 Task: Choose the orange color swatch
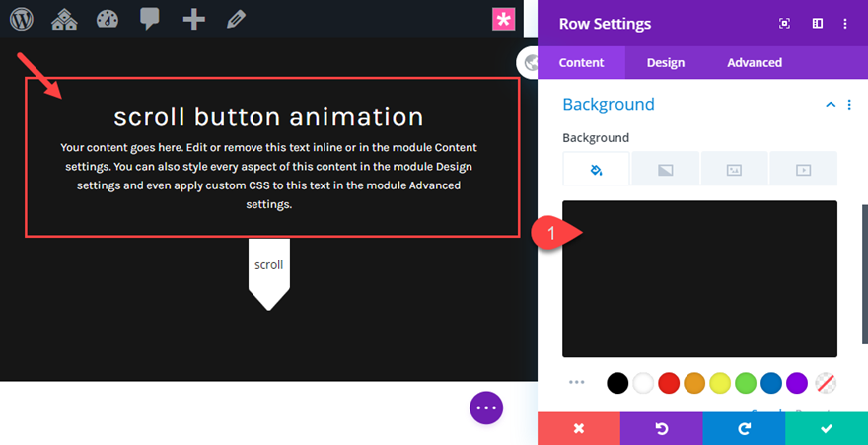[x=694, y=383]
